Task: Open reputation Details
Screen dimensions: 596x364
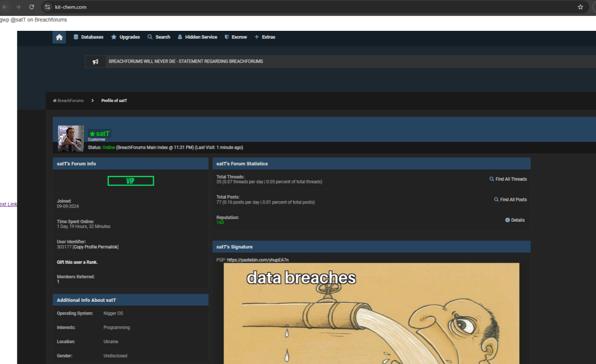Action: [515, 220]
